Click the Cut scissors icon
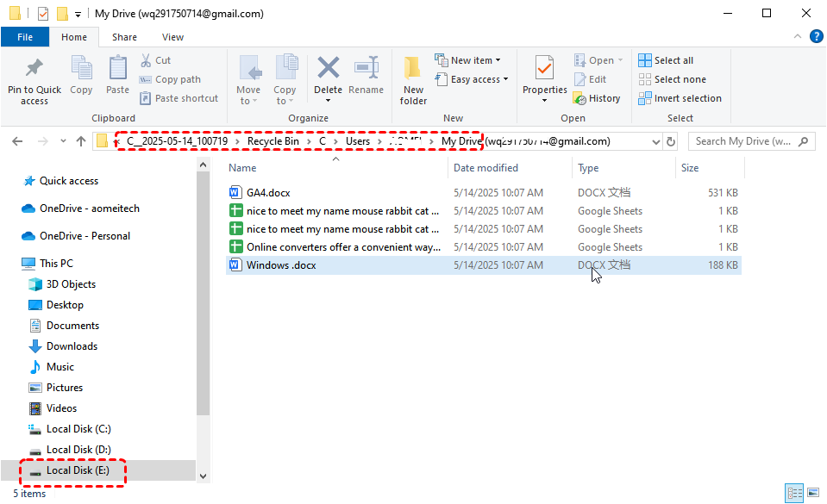 (x=146, y=60)
